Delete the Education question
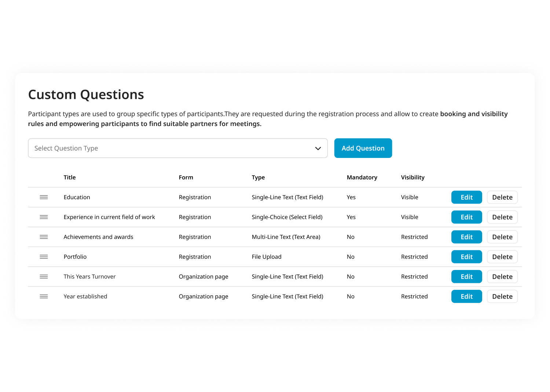Image resolution: width=550 pixels, height=392 pixels. tap(502, 197)
